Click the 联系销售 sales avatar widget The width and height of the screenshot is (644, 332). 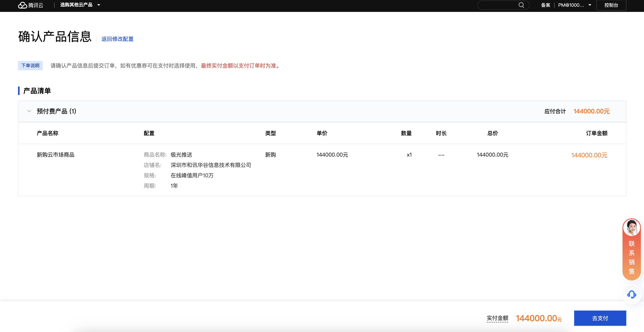pyautogui.click(x=632, y=249)
